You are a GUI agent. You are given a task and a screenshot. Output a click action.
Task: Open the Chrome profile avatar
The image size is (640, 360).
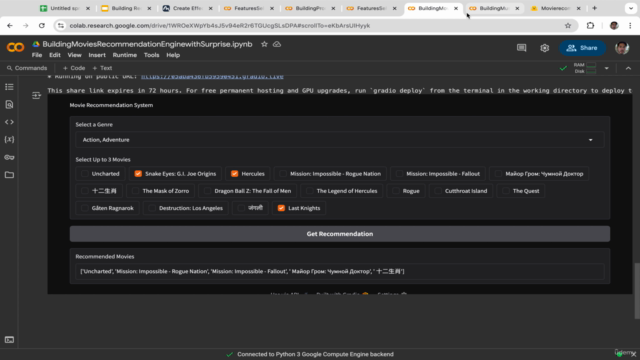pyautogui.click(x=614, y=26)
